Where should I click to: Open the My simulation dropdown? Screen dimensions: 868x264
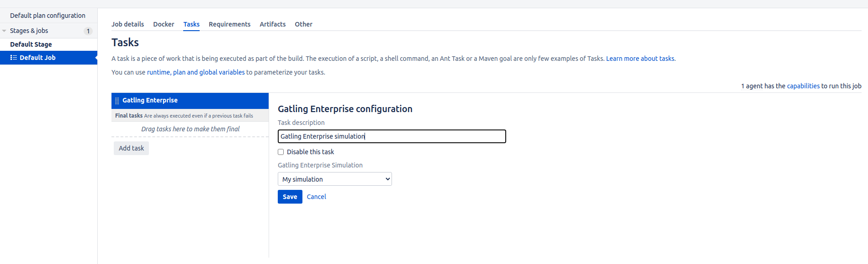(x=335, y=179)
